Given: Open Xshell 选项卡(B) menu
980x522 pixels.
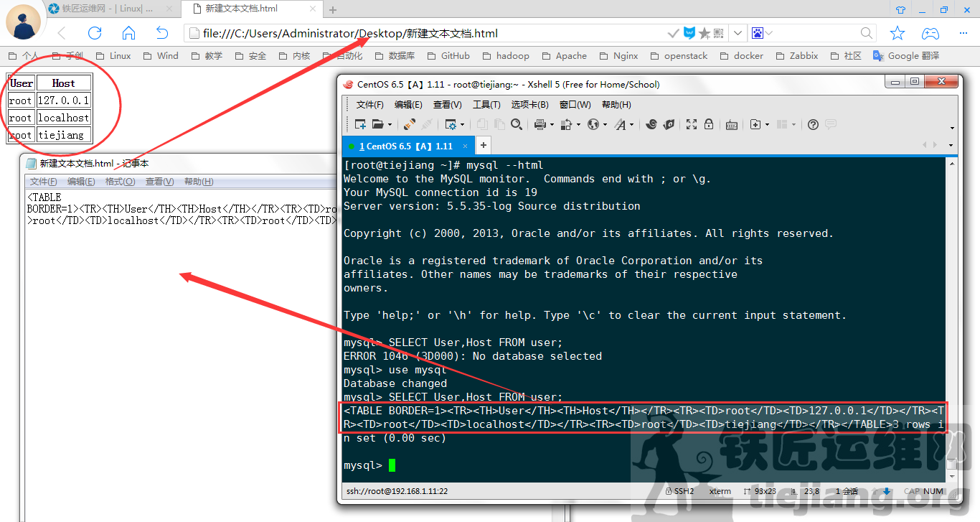Looking at the screenshot, I should click(530, 105).
